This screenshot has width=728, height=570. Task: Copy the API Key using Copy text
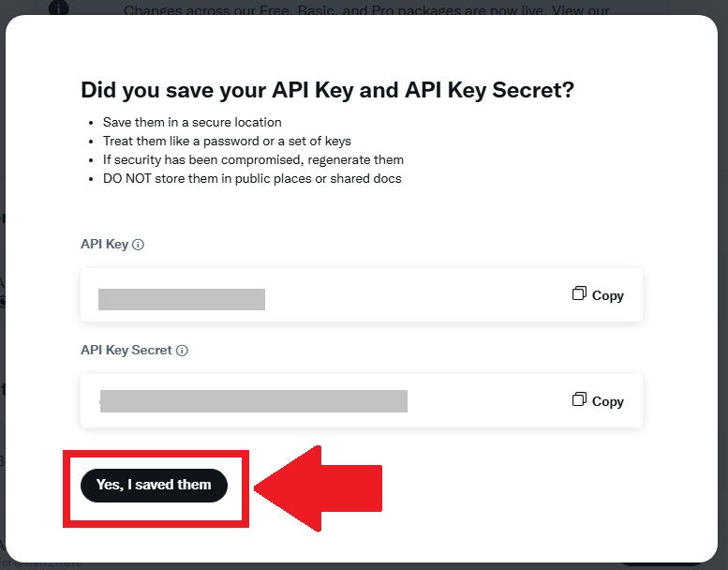608,295
